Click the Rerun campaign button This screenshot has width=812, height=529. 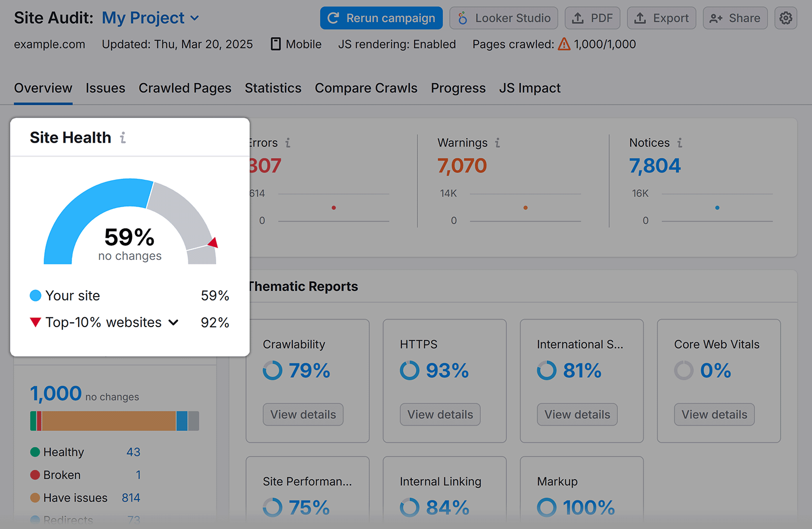click(381, 18)
